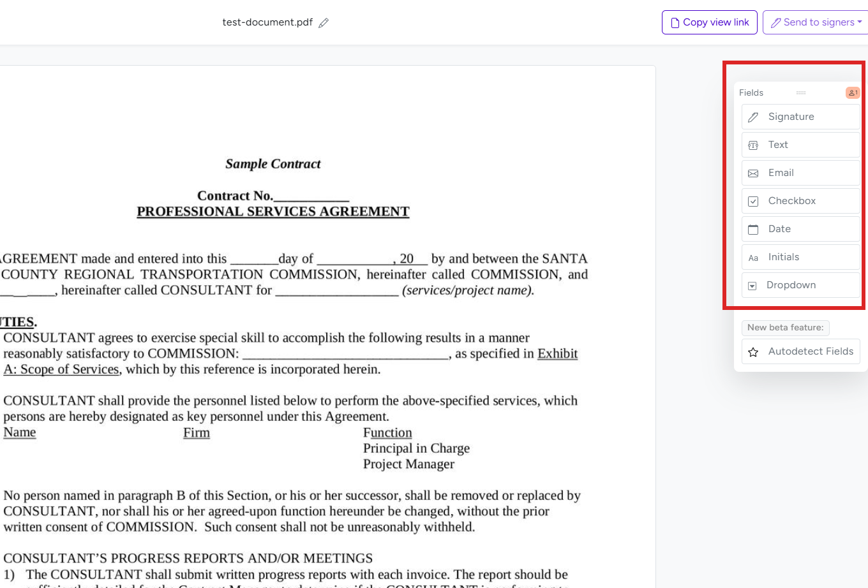Viewport: 868px width, 588px height.
Task: Click the Copy view link button
Action: pyautogui.click(x=709, y=22)
